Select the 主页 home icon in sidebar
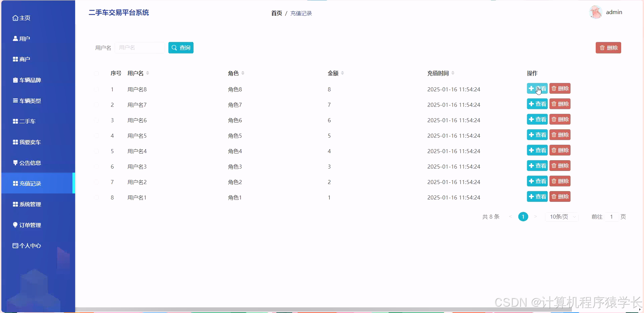The width and height of the screenshot is (644, 313). [15, 18]
